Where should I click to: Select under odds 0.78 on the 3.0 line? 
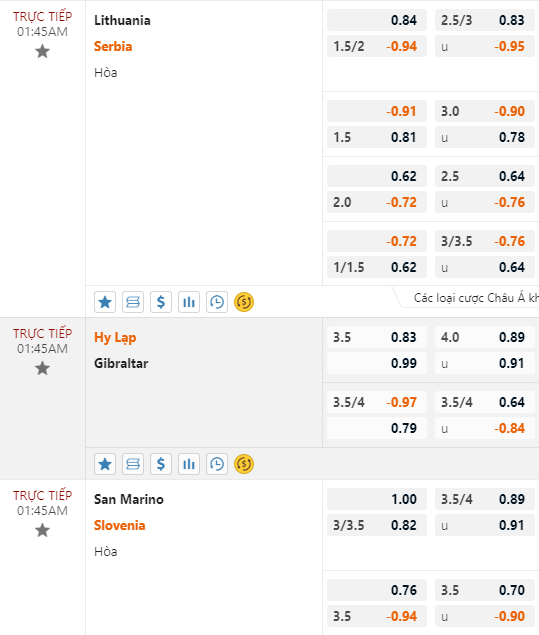pos(485,137)
